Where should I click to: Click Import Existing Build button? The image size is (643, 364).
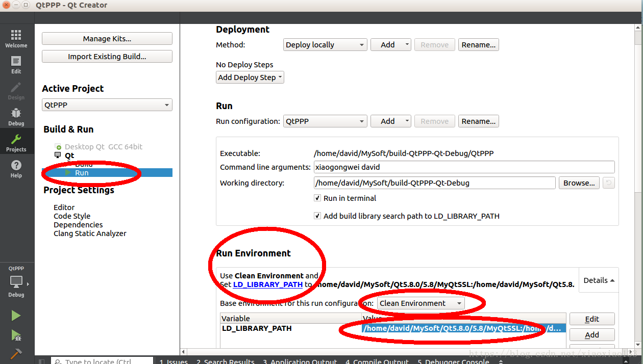pos(107,57)
